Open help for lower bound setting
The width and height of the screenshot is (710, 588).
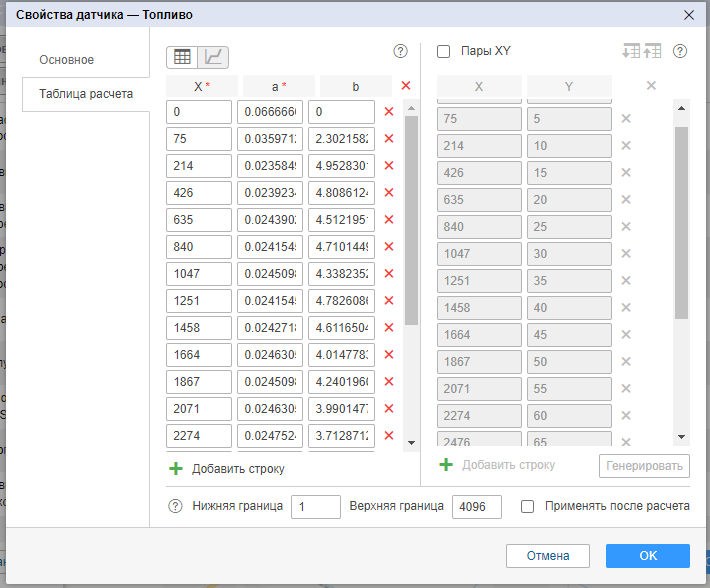point(175,506)
